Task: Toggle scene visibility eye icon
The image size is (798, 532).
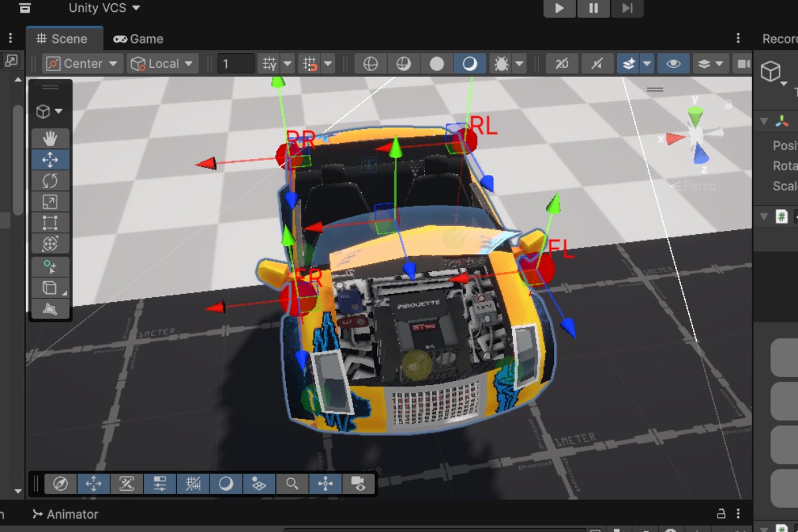Action: click(674, 64)
